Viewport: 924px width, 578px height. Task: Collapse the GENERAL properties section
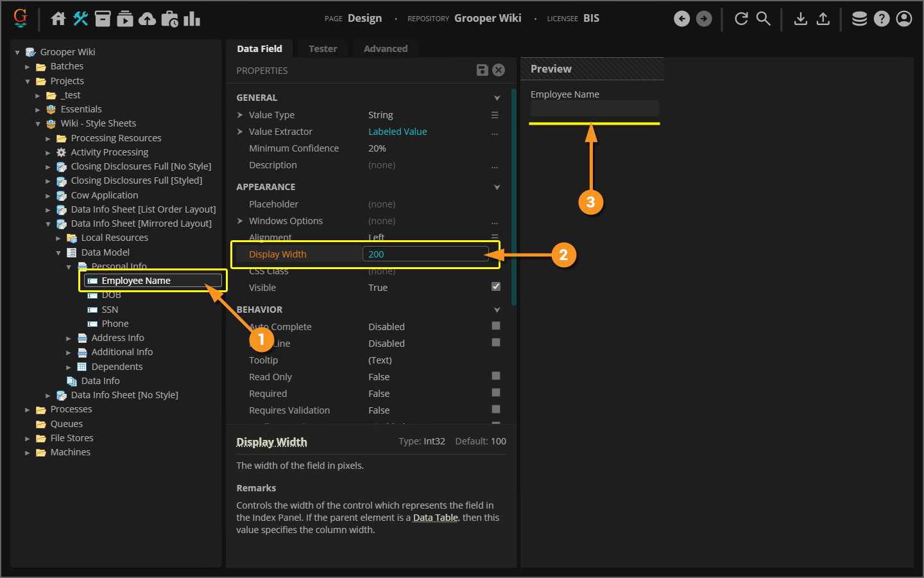pyautogui.click(x=497, y=98)
